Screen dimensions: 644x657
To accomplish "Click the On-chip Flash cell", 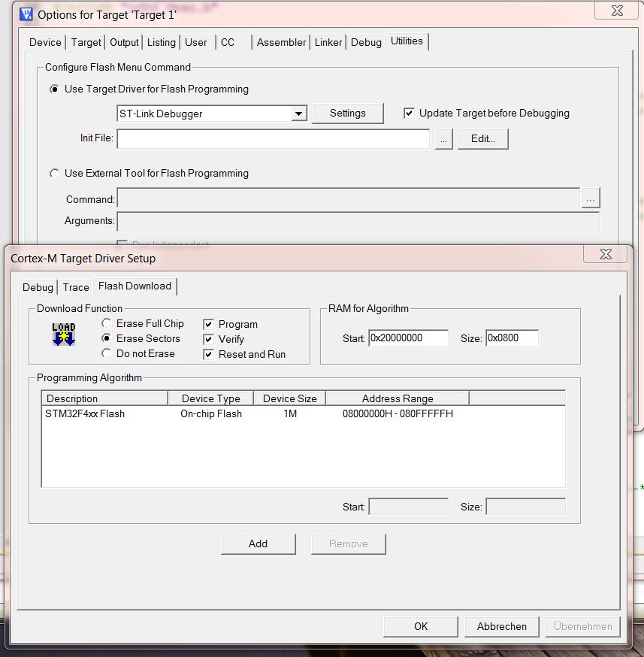I will [x=211, y=414].
